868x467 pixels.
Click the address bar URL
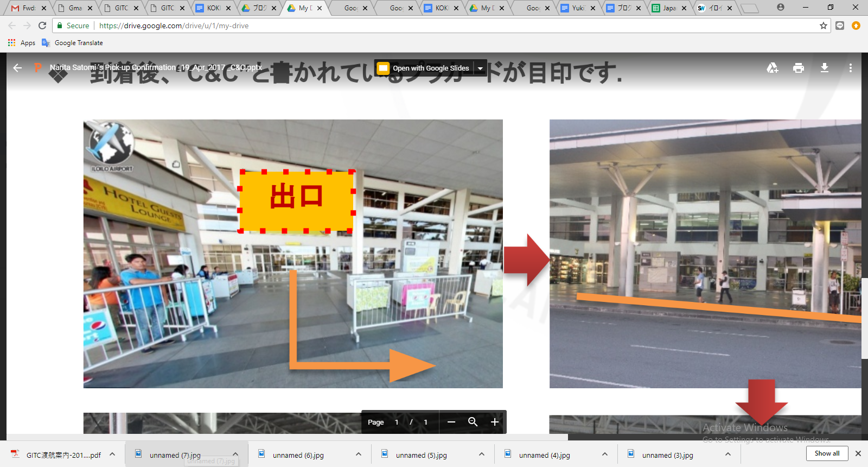(x=174, y=26)
